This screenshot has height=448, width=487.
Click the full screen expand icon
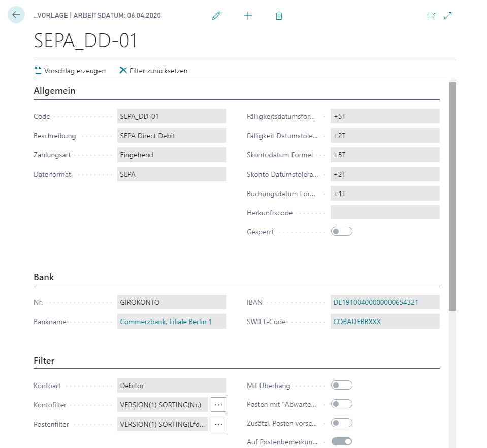pos(448,16)
